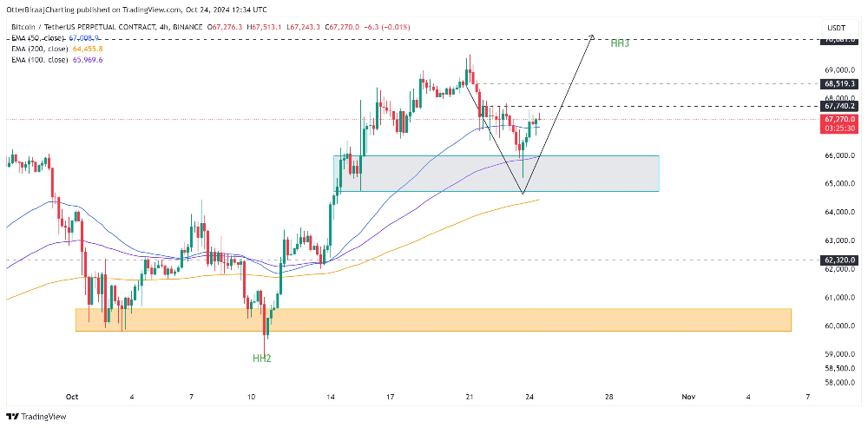Click the Nov label on the time axis

688,397
